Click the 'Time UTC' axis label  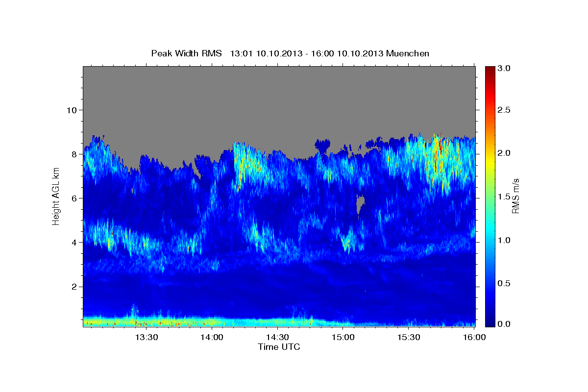[279, 347]
